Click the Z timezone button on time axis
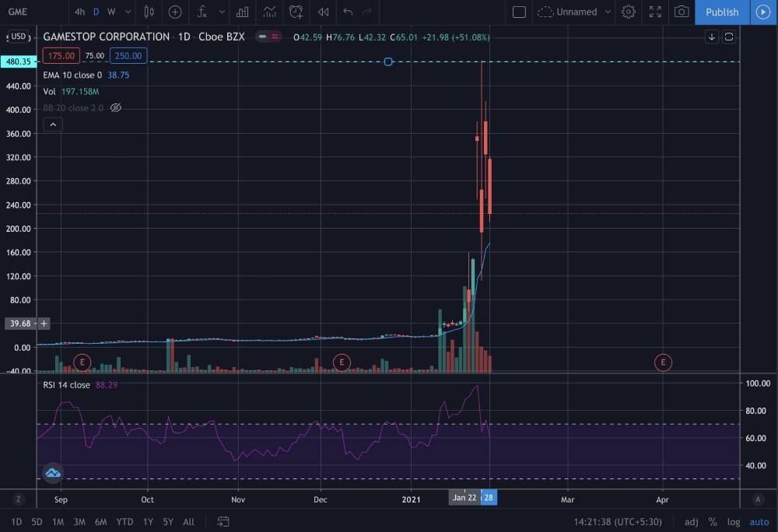This screenshot has height=532, width=778. [x=19, y=499]
